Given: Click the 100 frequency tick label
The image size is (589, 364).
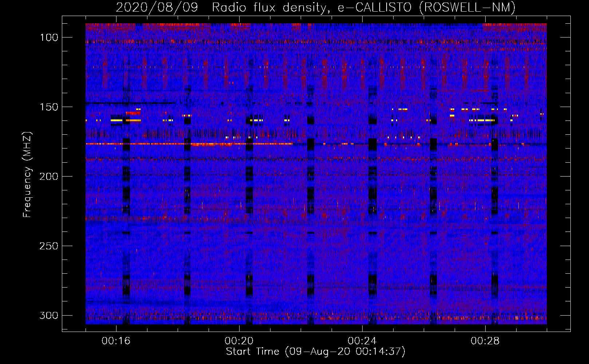Looking at the screenshot, I should coord(49,37).
